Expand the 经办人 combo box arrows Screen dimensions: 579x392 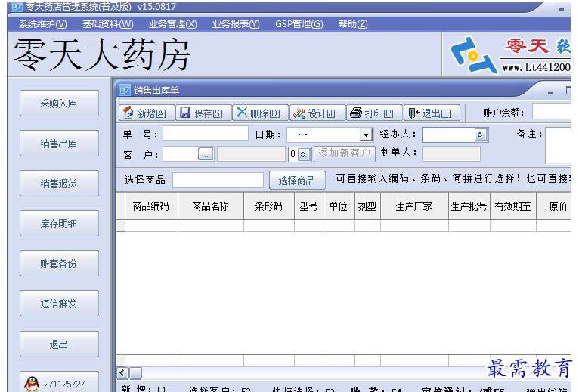480,134
